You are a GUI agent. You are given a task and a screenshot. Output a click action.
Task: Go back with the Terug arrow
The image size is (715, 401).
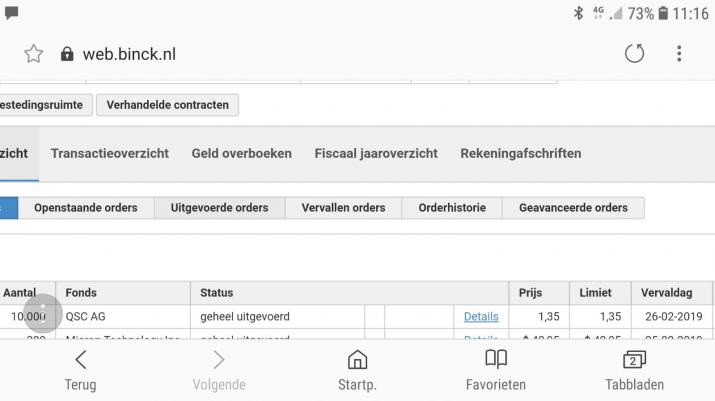[81, 368]
